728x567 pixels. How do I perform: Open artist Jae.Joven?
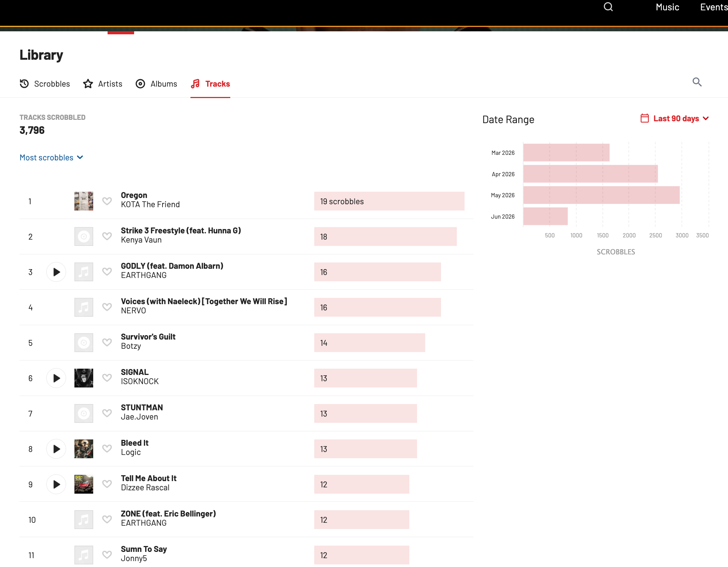click(x=140, y=417)
